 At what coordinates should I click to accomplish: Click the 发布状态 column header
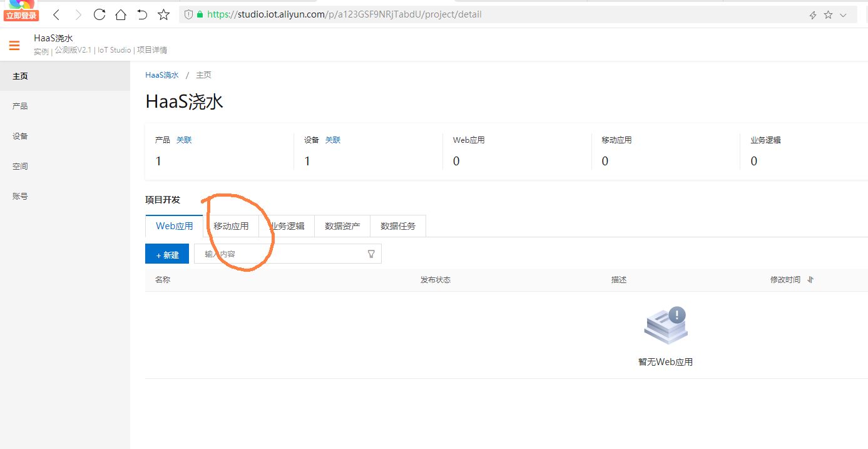point(436,280)
